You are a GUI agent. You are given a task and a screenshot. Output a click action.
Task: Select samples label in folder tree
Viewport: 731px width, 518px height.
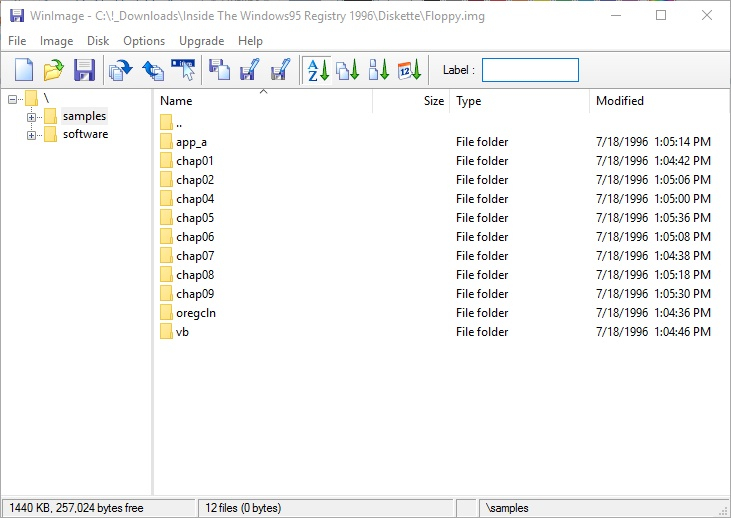click(x=84, y=116)
